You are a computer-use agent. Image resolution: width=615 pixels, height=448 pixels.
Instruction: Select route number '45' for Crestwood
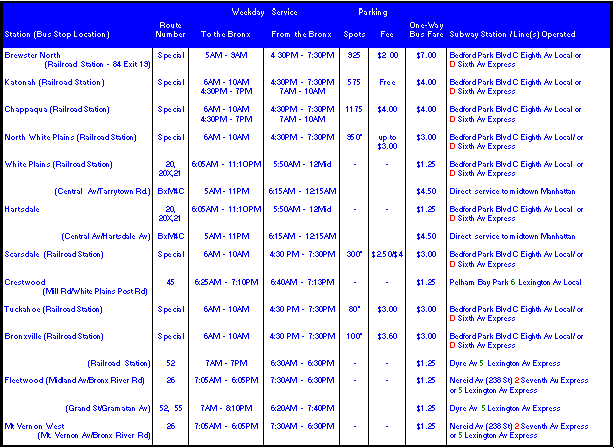[x=170, y=282]
